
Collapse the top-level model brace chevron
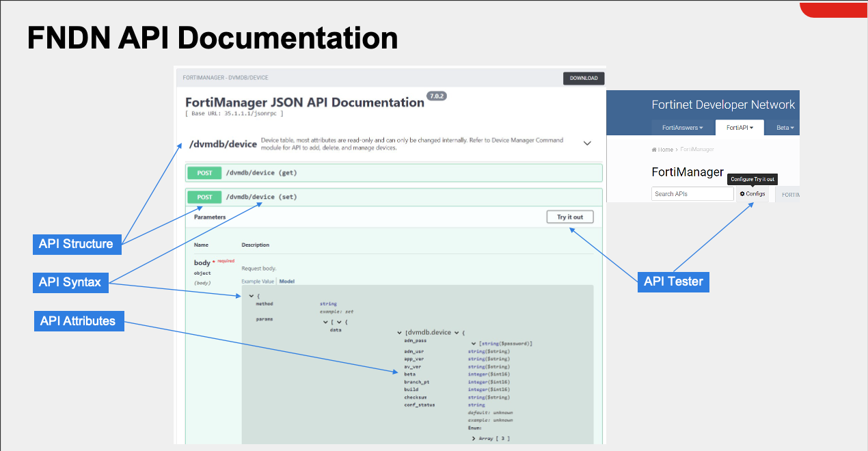(252, 296)
